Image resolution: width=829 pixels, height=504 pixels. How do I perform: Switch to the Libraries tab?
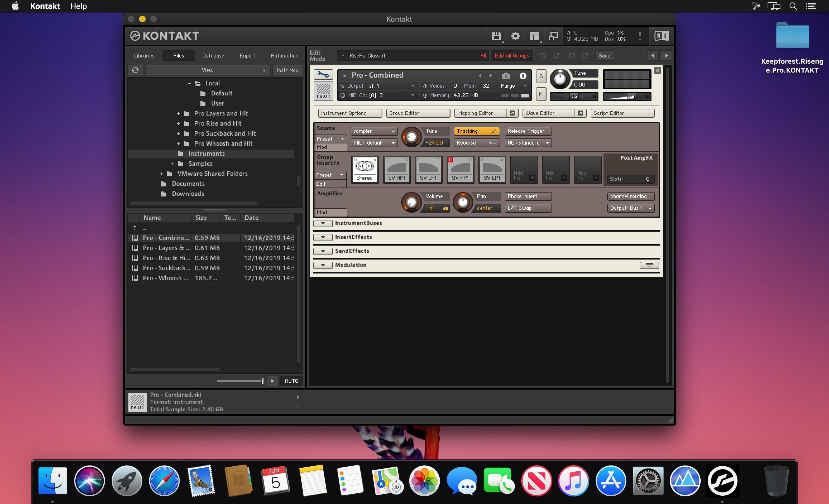click(144, 56)
